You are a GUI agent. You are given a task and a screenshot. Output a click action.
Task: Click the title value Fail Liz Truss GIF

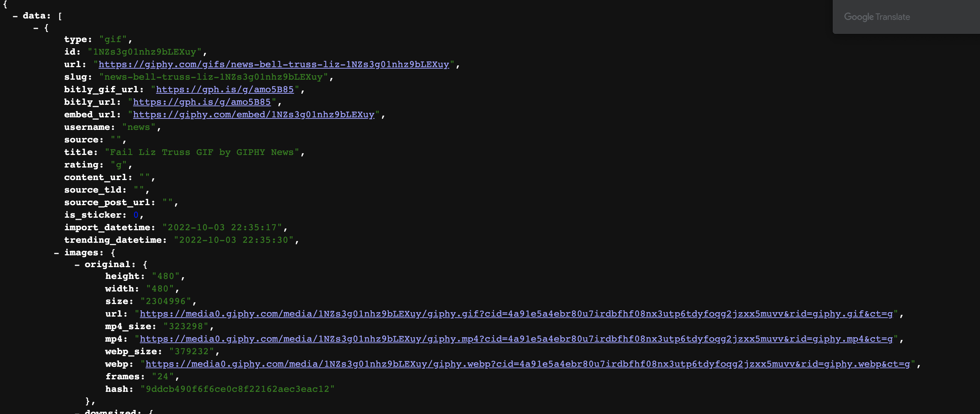pos(202,152)
